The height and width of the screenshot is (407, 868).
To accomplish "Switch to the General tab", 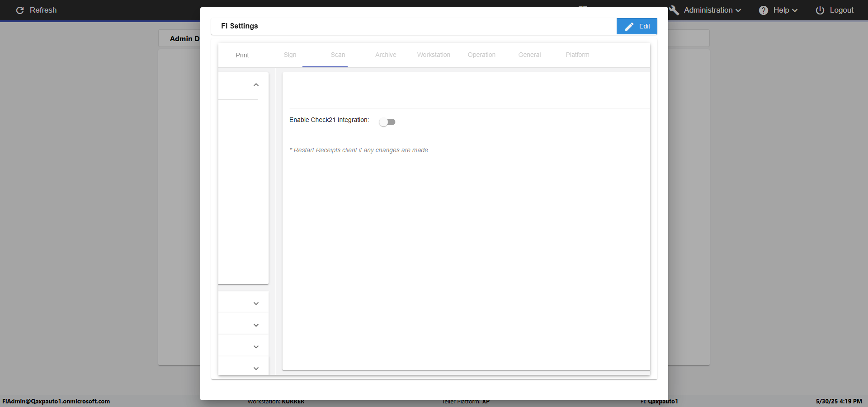I will (x=529, y=55).
